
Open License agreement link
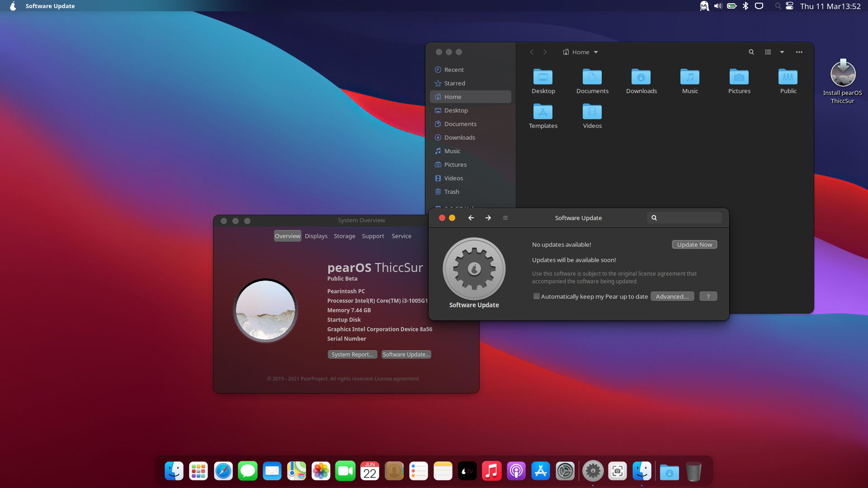pyautogui.click(x=396, y=379)
